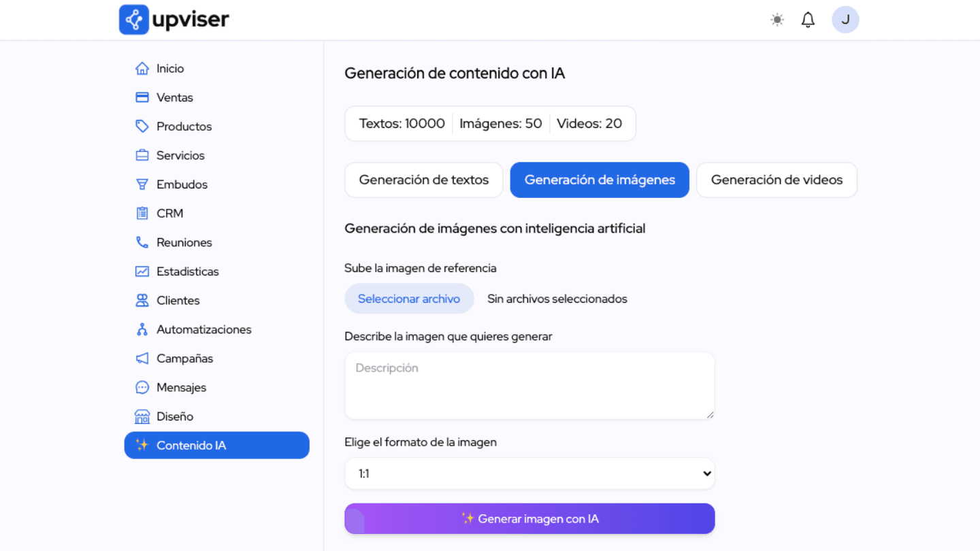
Task: Click the Productos tag icon
Action: [142, 126]
